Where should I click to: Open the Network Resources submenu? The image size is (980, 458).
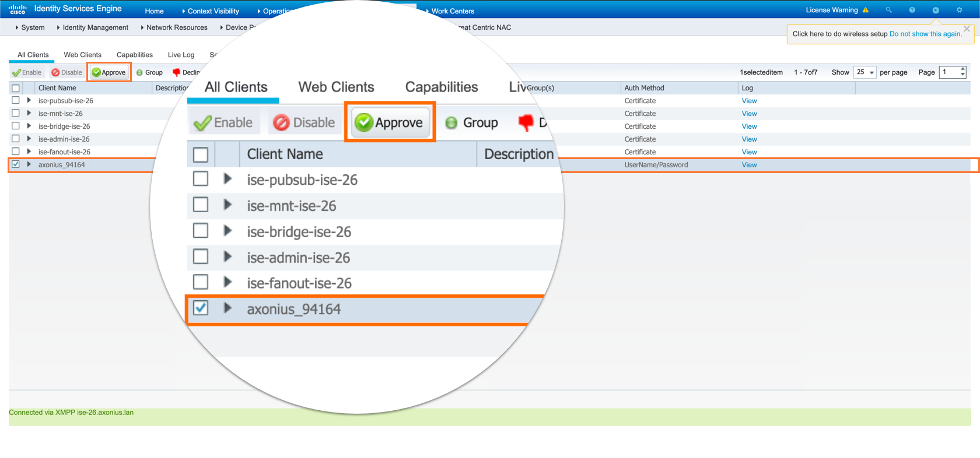(x=174, y=27)
